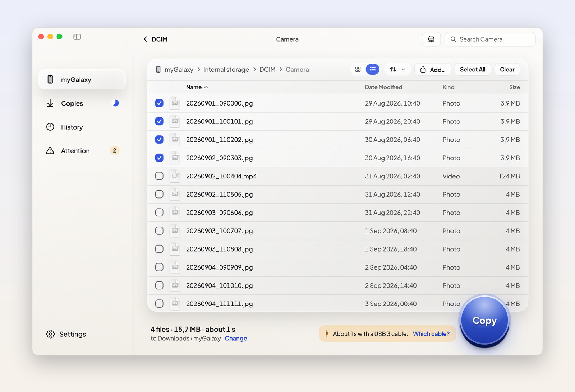Click the myGalaxy phone icon in the sidebar

(x=50, y=79)
